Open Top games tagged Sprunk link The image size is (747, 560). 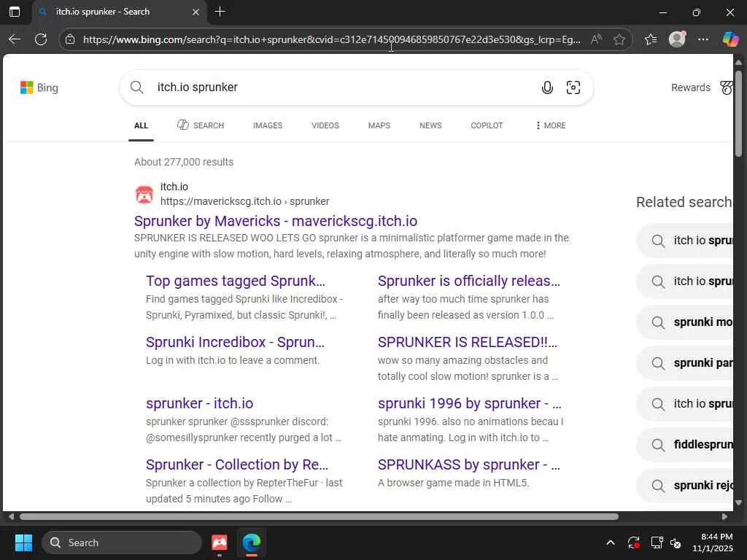[236, 281]
